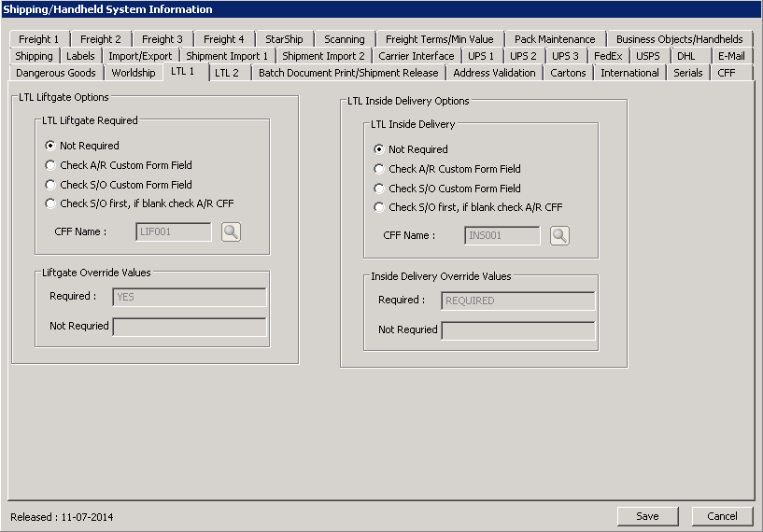Open the Batch Document Print/Shipment Release tab
The image size is (763, 532).
pos(347,73)
